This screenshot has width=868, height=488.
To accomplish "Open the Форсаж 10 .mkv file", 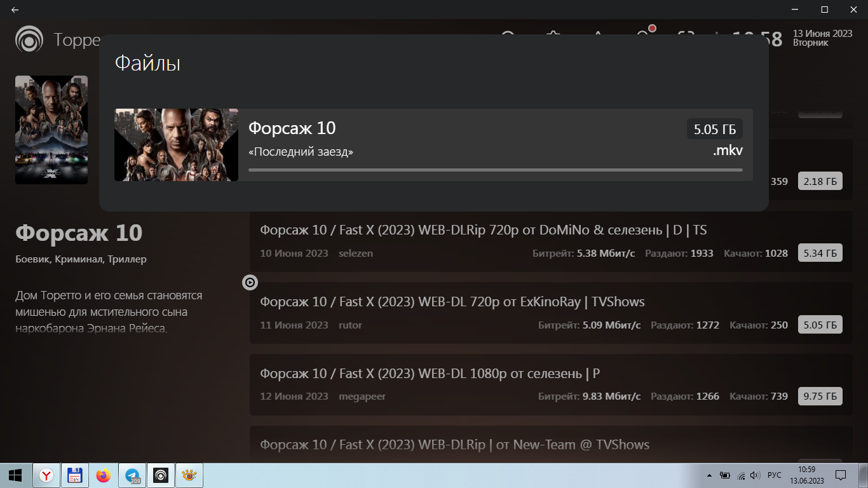I will (433, 145).
